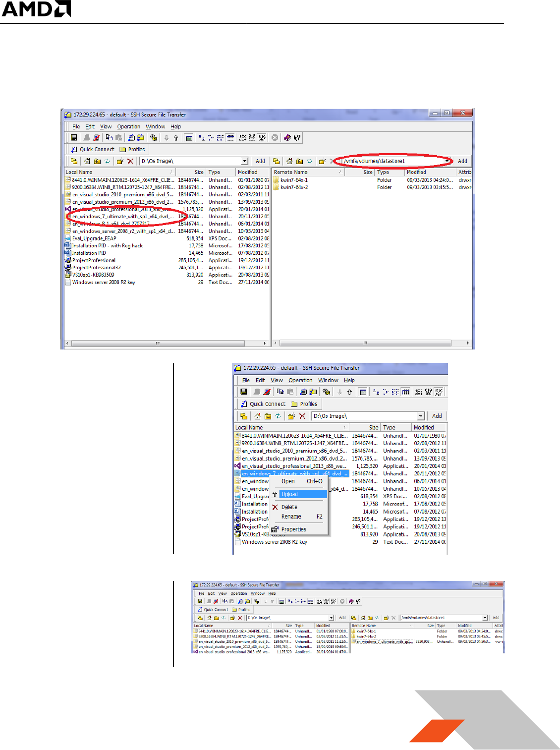Click remote pane horizontal scrollbar, top window
This screenshot has height=750, width=560.
point(365,343)
